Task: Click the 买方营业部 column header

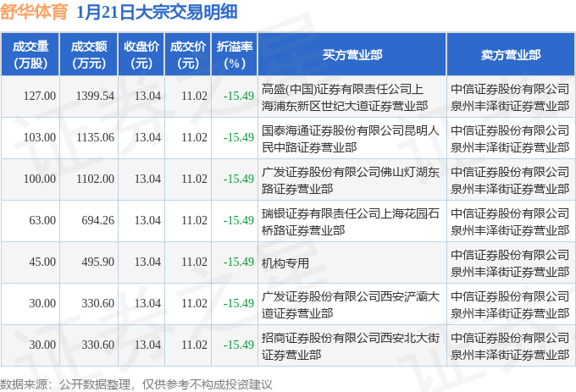Action: point(352,54)
